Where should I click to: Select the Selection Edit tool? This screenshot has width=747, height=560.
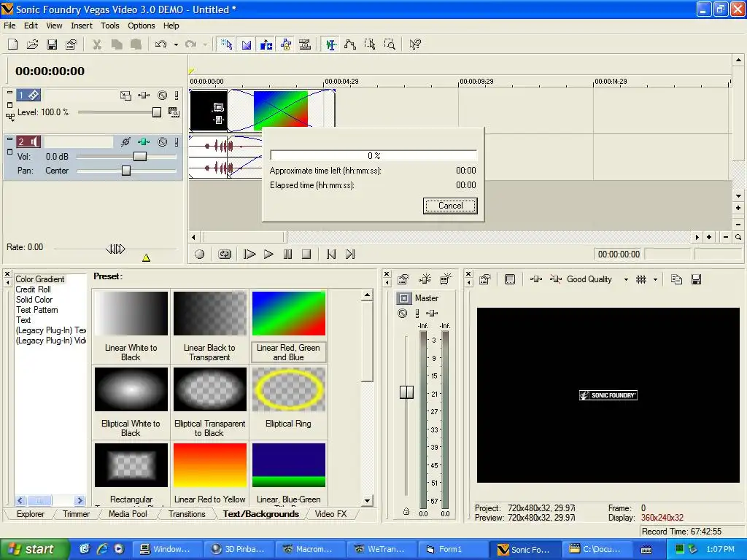370,44
